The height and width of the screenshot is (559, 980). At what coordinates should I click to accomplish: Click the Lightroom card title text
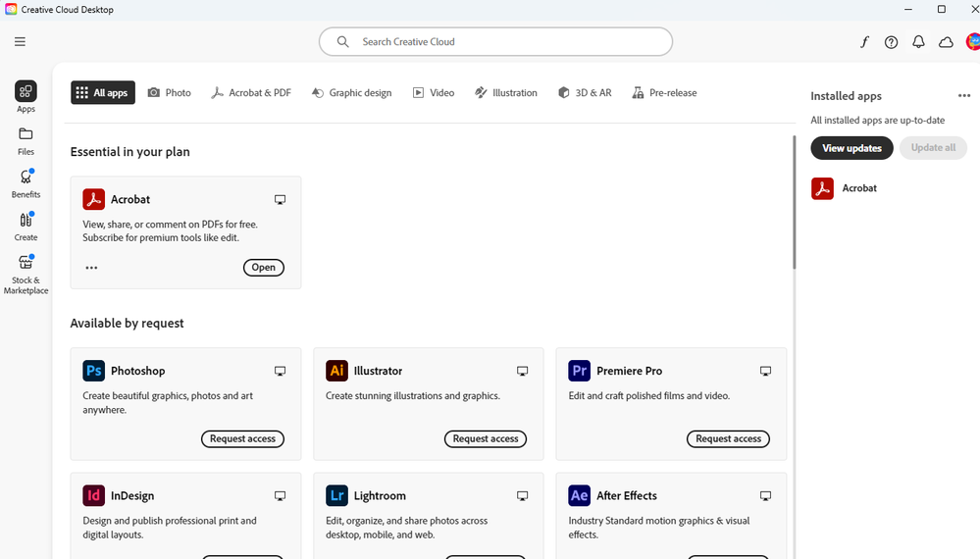380,495
